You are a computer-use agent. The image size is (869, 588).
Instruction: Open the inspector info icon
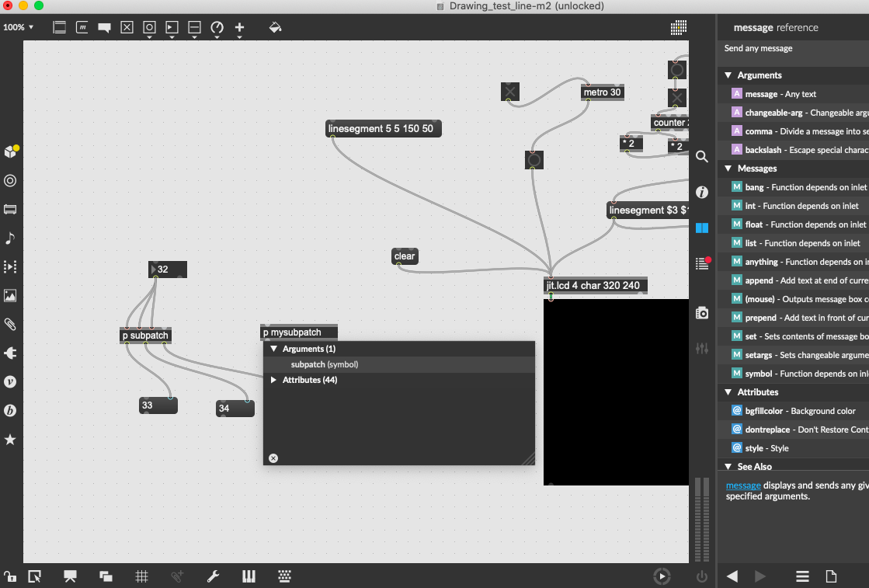[x=702, y=193]
